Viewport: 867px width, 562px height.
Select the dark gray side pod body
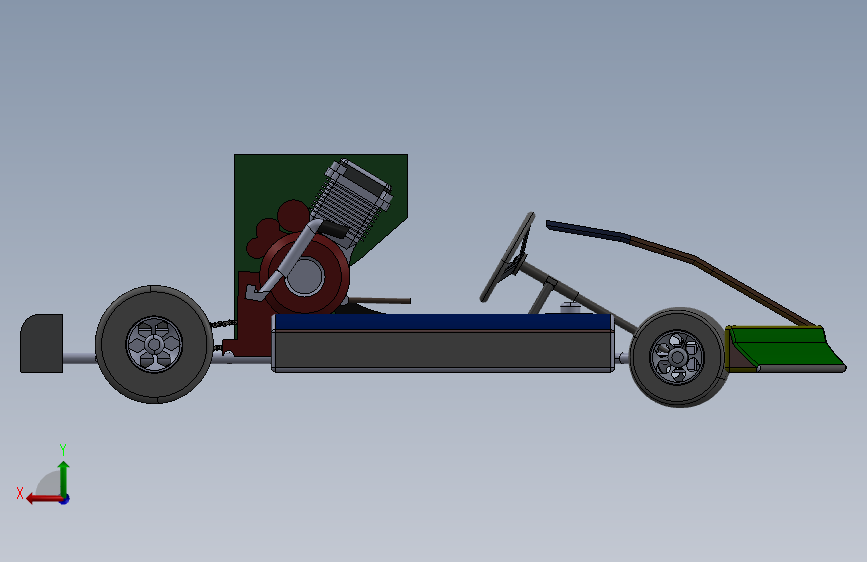coord(442,351)
